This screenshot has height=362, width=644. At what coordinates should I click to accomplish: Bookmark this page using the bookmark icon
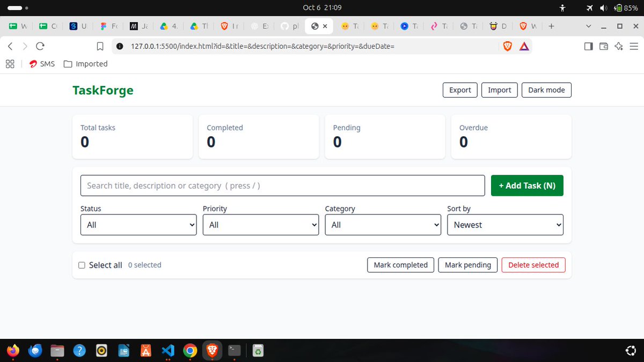[100, 46]
